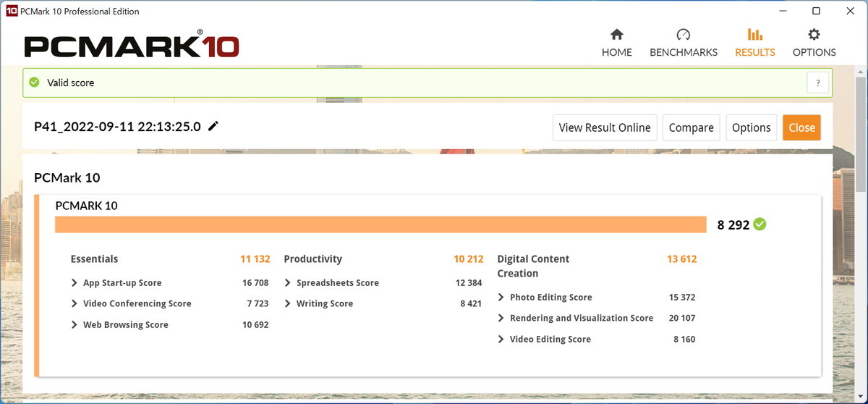Screen dimensions: 868x404
Task: Switch to the BENCHMARKS tab label
Action: click(684, 52)
